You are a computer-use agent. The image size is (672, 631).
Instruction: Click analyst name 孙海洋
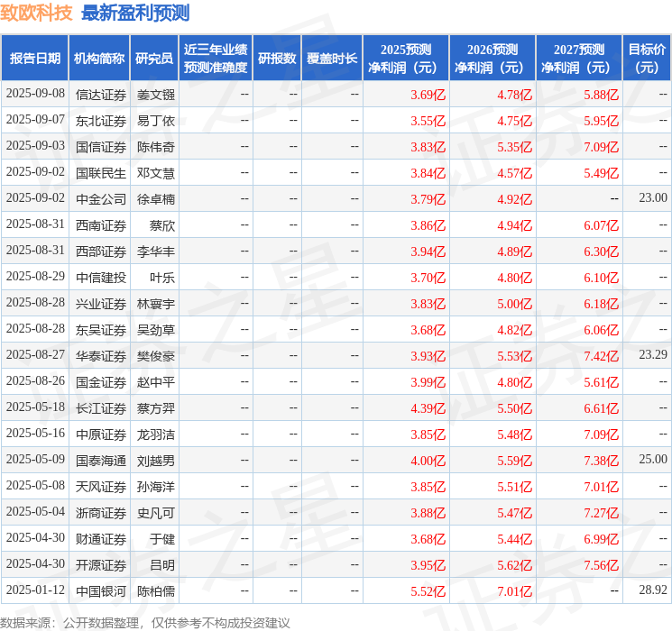pos(156,487)
